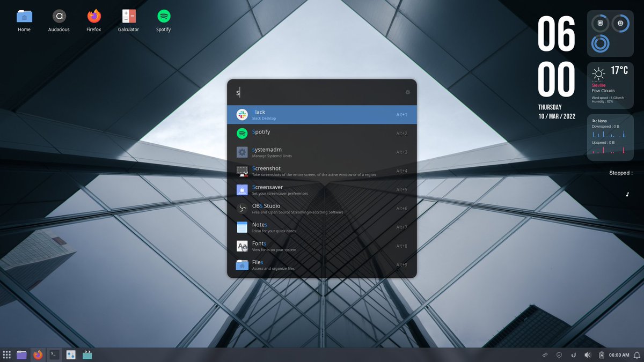Open Firefox from the taskbar
Screen dimensions: 644x362
coord(38,354)
